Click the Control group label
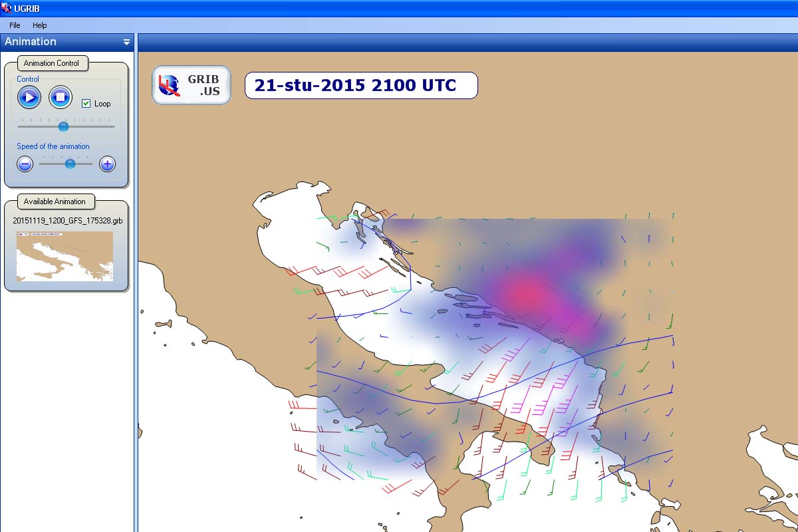 pyautogui.click(x=28, y=79)
